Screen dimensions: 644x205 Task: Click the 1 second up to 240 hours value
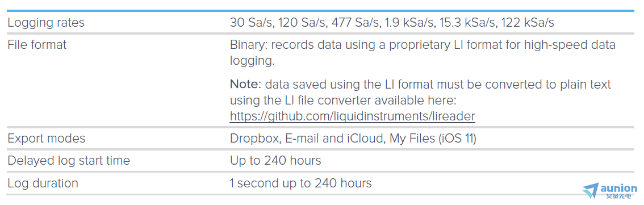(300, 183)
